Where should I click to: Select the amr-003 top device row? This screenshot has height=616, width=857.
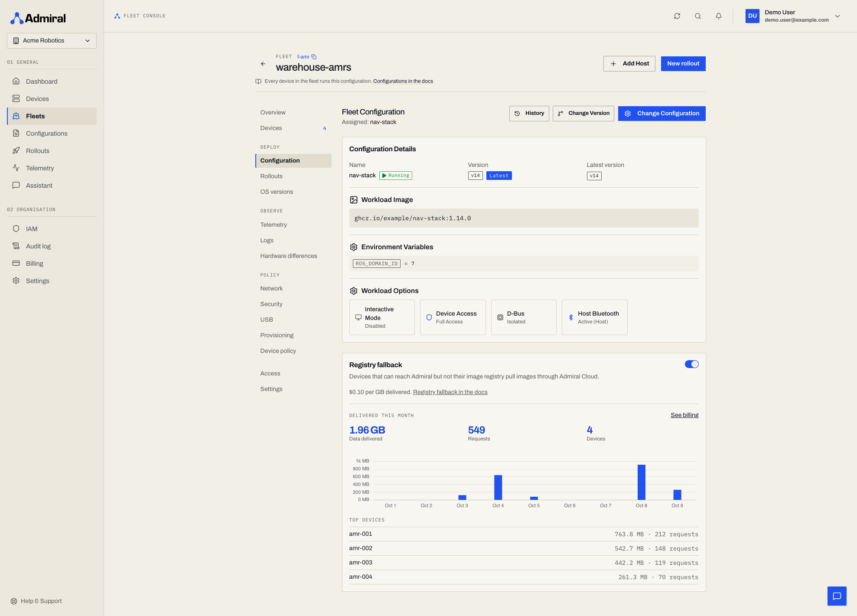(x=524, y=563)
